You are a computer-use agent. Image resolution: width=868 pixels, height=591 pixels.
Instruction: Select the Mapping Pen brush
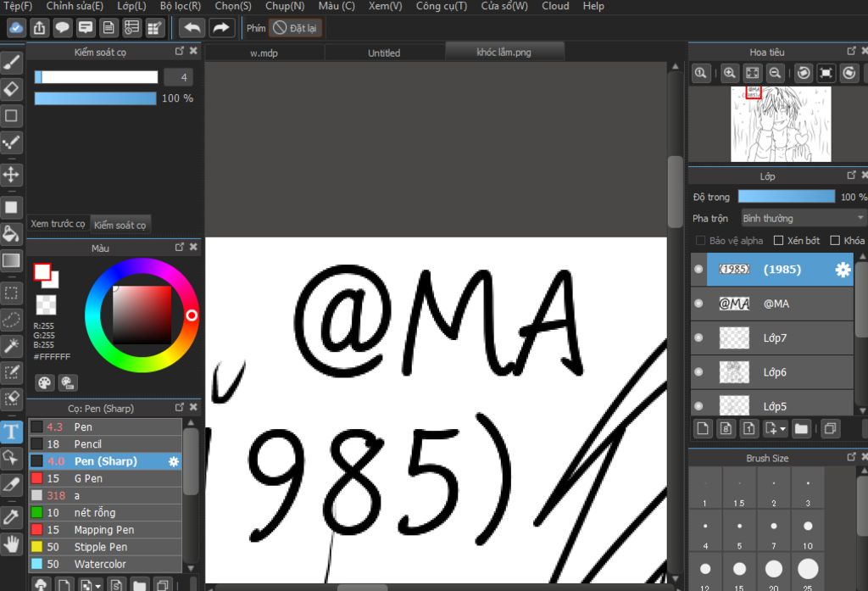(105, 530)
